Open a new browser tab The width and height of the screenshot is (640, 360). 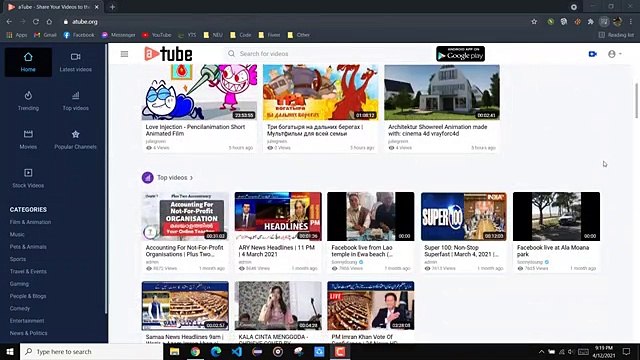coord(112,7)
